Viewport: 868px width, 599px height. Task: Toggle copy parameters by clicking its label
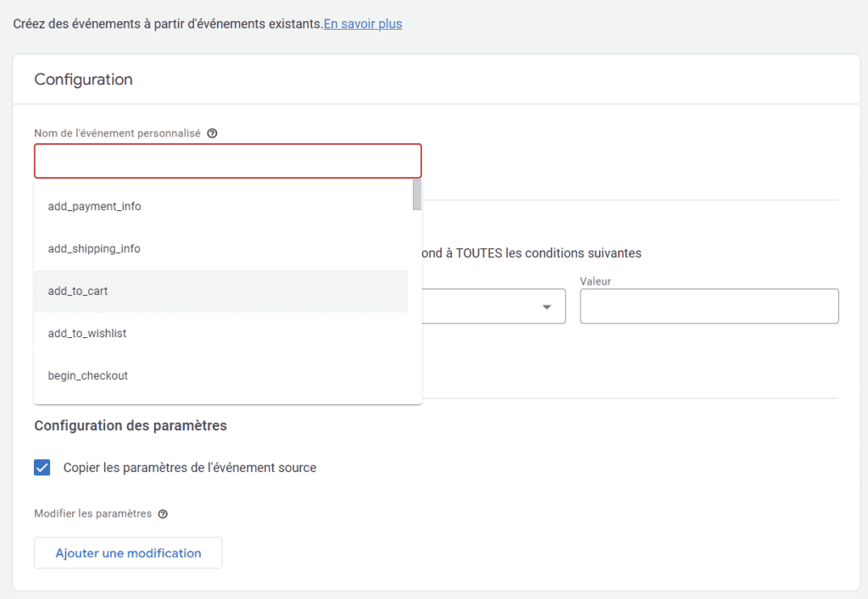pyautogui.click(x=188, y=467)
